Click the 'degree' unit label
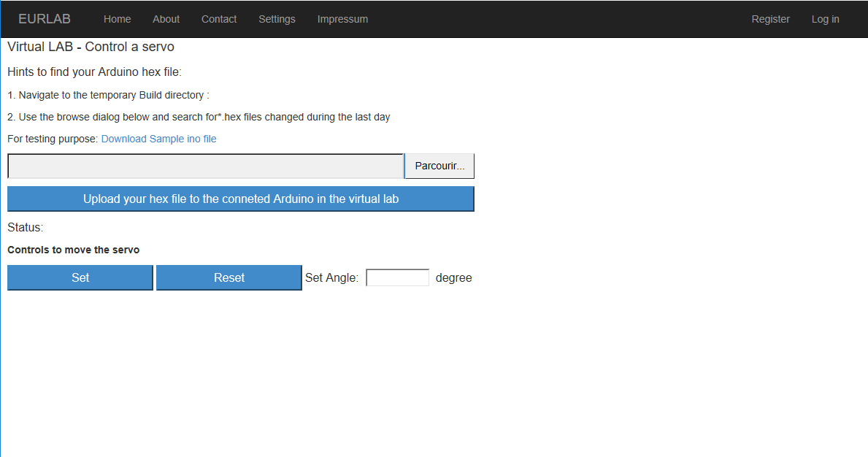The width and height of the screenshot is (868, 457). [x=453, y=278]
